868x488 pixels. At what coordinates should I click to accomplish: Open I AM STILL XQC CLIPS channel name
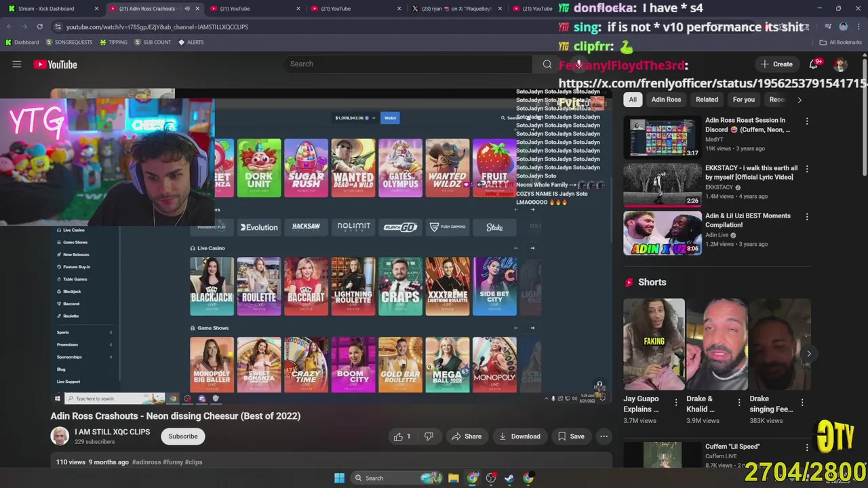[x=112, y=432]
